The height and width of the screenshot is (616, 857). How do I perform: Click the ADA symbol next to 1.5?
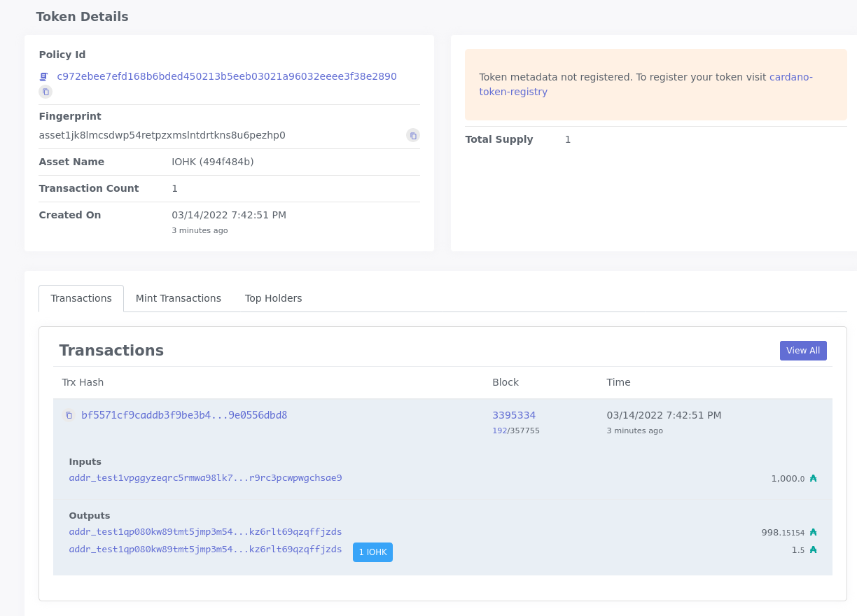click(x=813, y=550)
